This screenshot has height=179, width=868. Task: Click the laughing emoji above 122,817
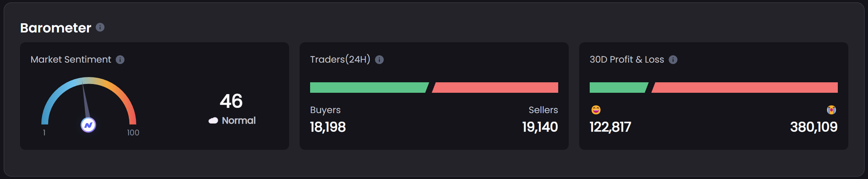[x=596, y=110]
